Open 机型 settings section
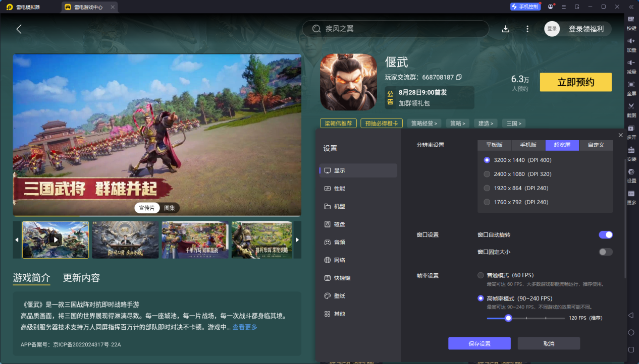The height and width of the screenshot is (364, 639). tap(359, 206)
